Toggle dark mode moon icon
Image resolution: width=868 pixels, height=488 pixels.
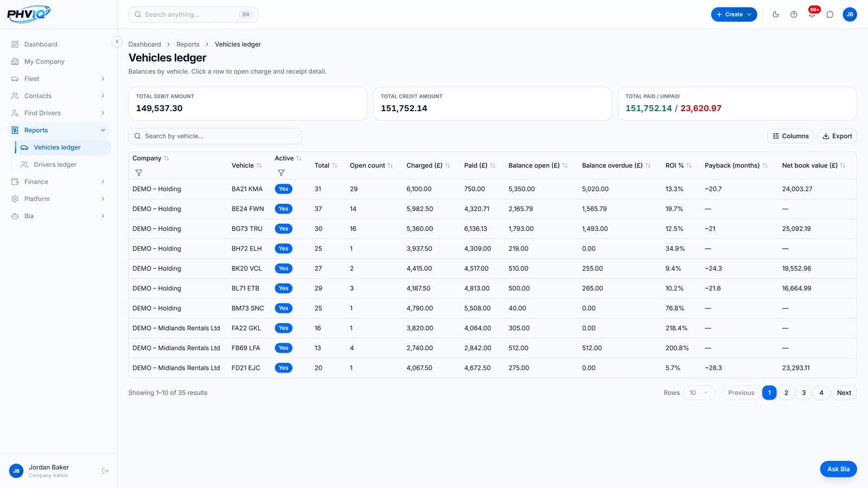pyautogui.click(x=776, y=15)
